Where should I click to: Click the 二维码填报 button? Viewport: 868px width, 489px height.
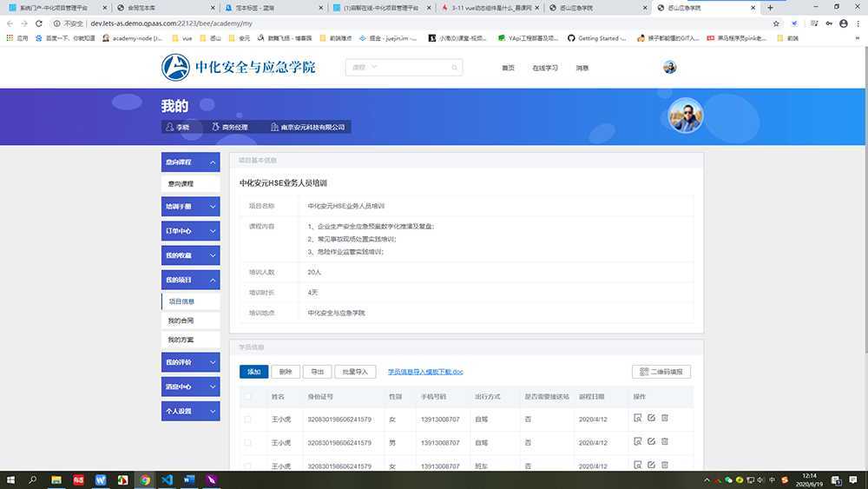click(661, 372)
